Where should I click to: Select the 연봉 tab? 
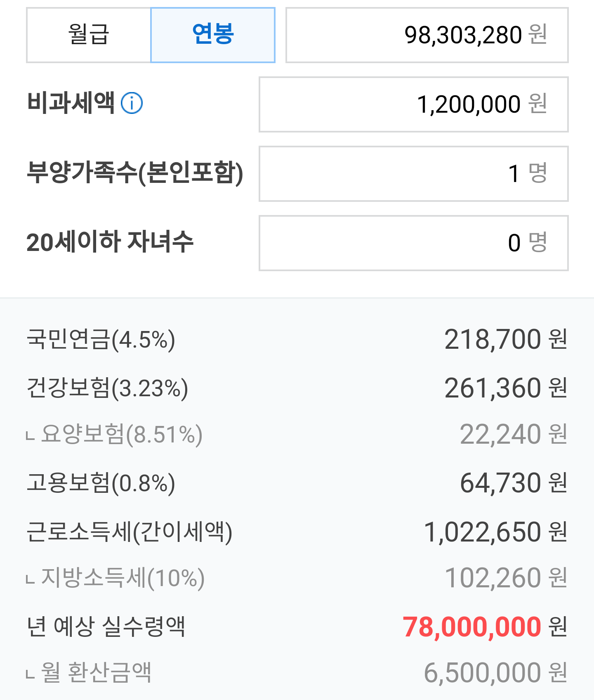[x=213, y=35]
